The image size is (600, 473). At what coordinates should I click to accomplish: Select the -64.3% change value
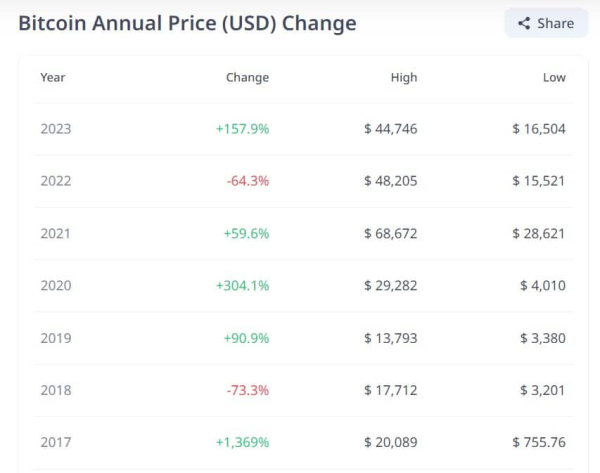point(247,181)
